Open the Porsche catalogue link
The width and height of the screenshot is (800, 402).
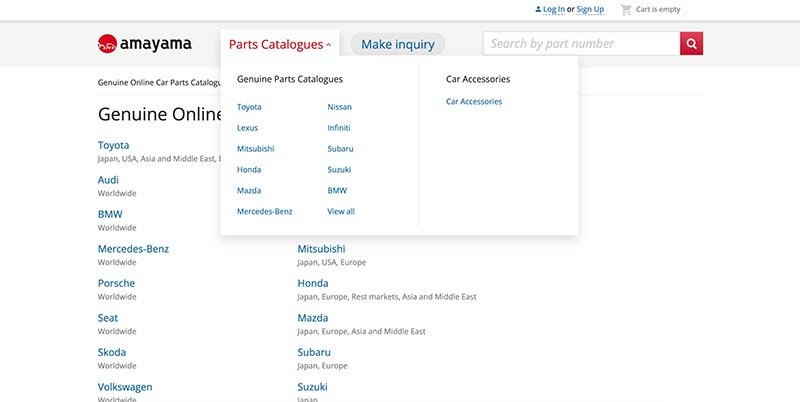point(116,283)
